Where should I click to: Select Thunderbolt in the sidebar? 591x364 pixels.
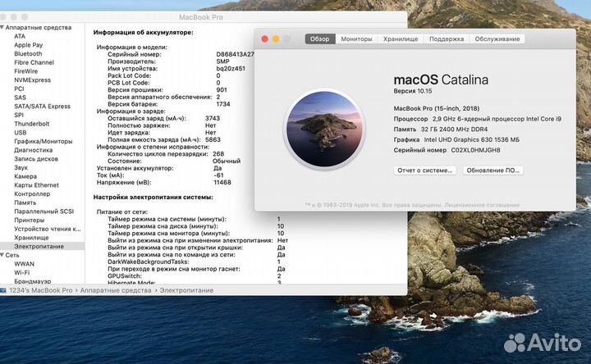click(32, 124)
